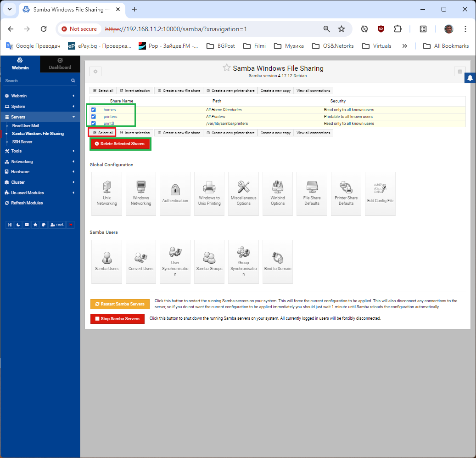The width and height of the screenshot is (476, 458).
Task: Expand the Webmin sidebar category
Action: pos(40,96)
